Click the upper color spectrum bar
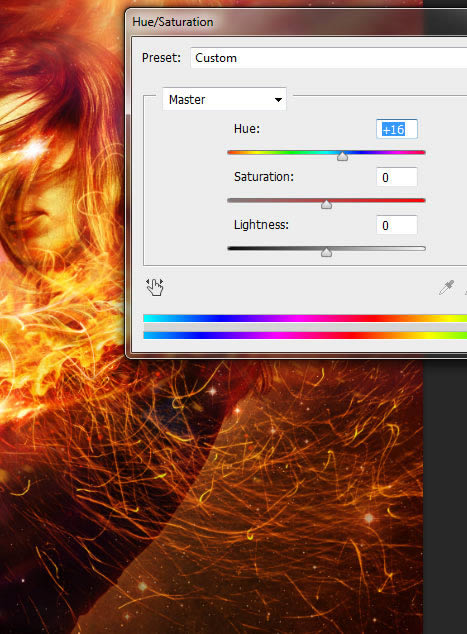 pos(305,318)
